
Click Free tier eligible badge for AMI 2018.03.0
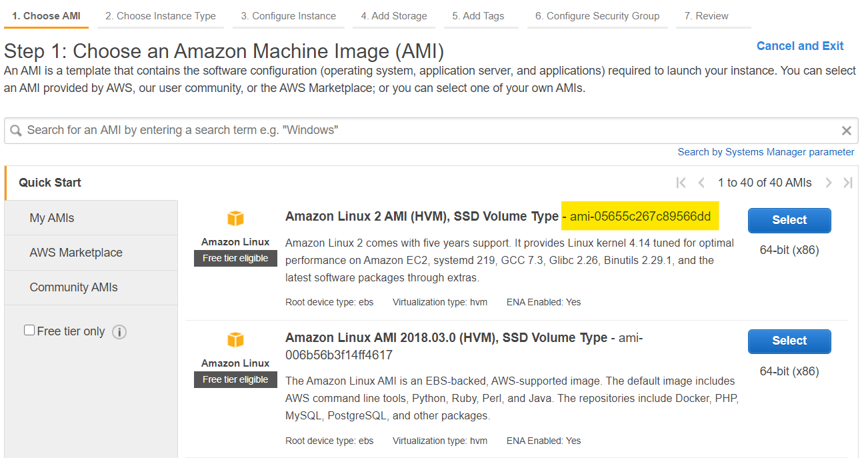click(x=235, y=379)
